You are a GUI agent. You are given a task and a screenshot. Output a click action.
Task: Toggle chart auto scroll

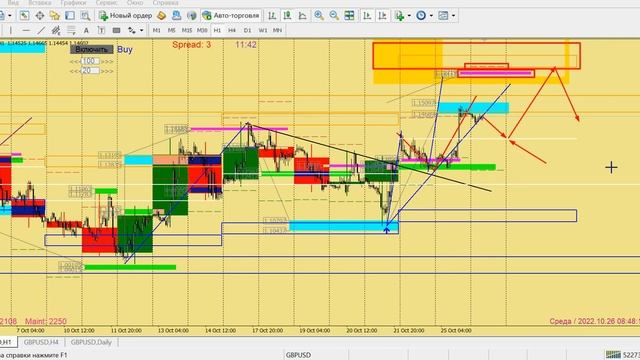point(367,16)
